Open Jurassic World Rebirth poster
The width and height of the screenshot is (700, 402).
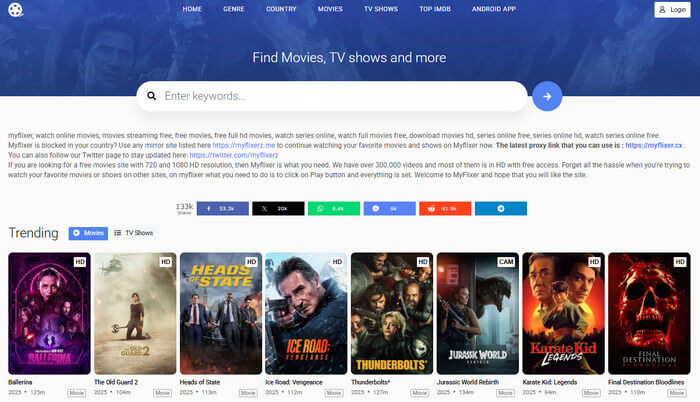tap(478, 313)
